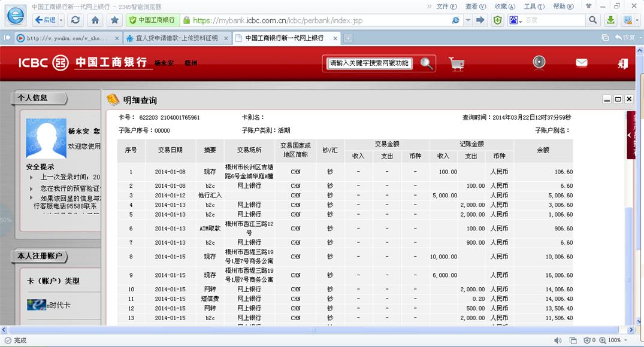644x347 pixels.
Task: Click the browser download arrow icon
Action: 610,20
